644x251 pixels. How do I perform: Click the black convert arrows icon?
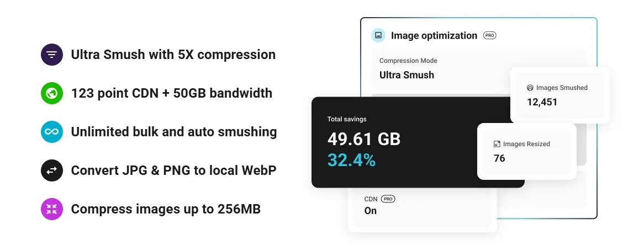52,170
